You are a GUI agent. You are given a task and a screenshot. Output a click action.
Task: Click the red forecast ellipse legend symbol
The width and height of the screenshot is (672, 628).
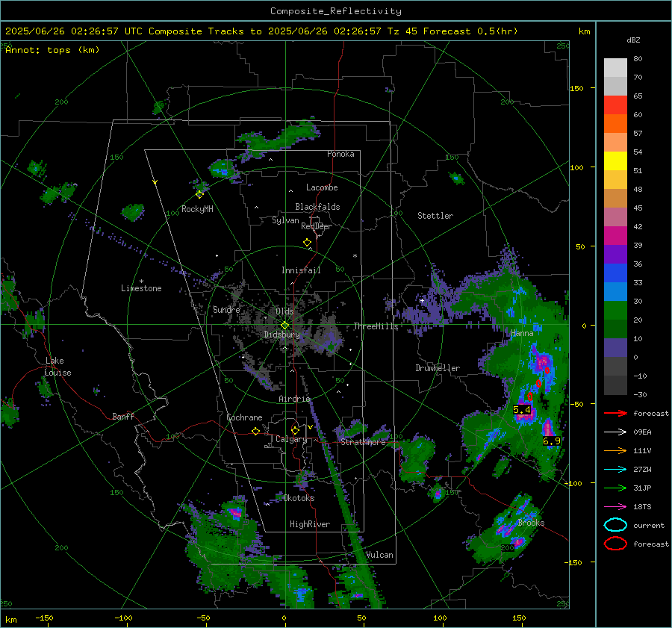pyautogui.click(x=615, y=544)
